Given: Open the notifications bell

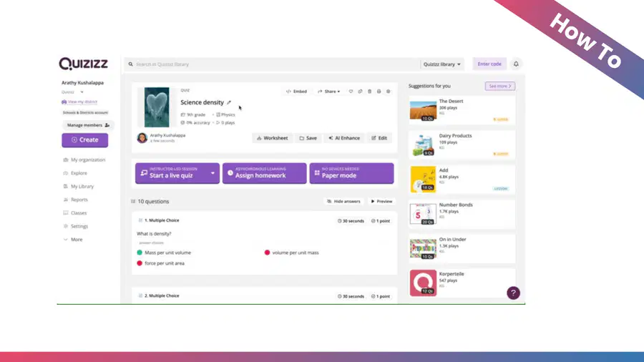Looking at the screenshot, I should (516, 64).
